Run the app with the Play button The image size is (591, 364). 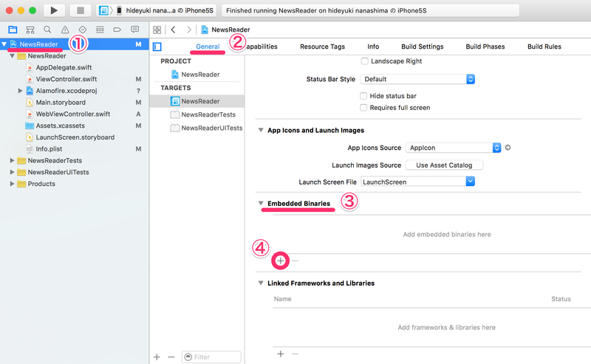[x=54, y=10]
